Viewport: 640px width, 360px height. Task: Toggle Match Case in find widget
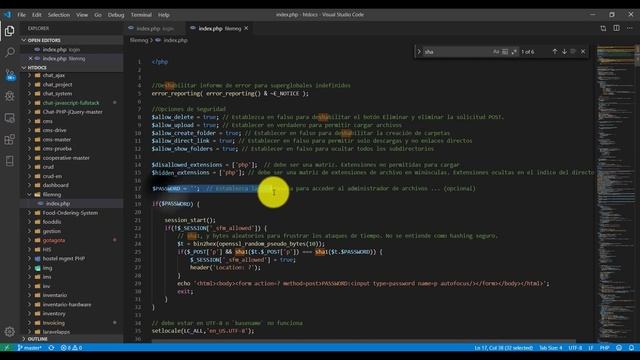click(x=496, y=52)
